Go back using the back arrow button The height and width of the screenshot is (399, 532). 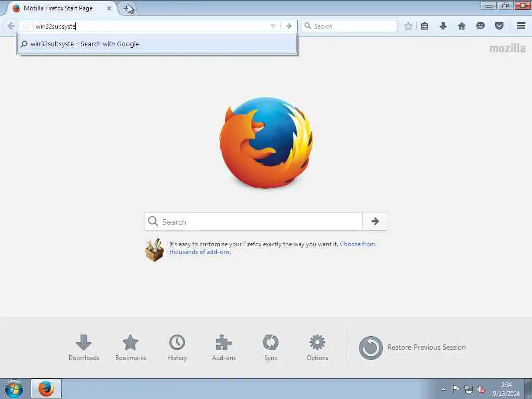[x=11, y=26]
